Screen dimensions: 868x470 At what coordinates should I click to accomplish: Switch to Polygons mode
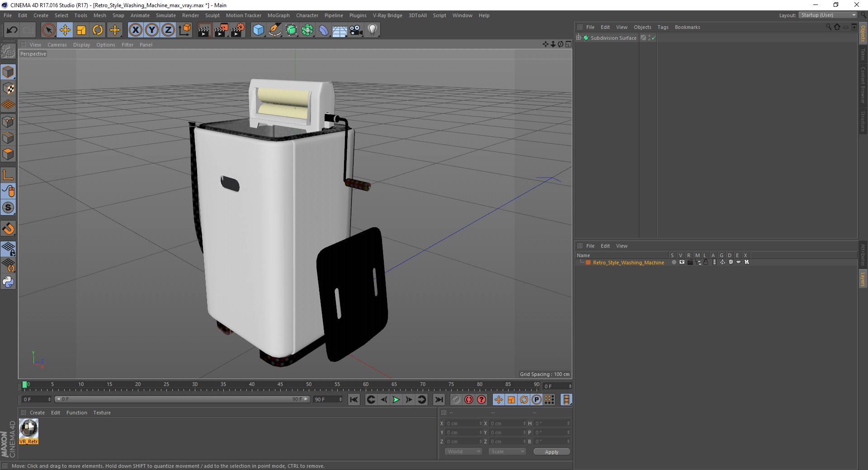click(x=8, y=154)
